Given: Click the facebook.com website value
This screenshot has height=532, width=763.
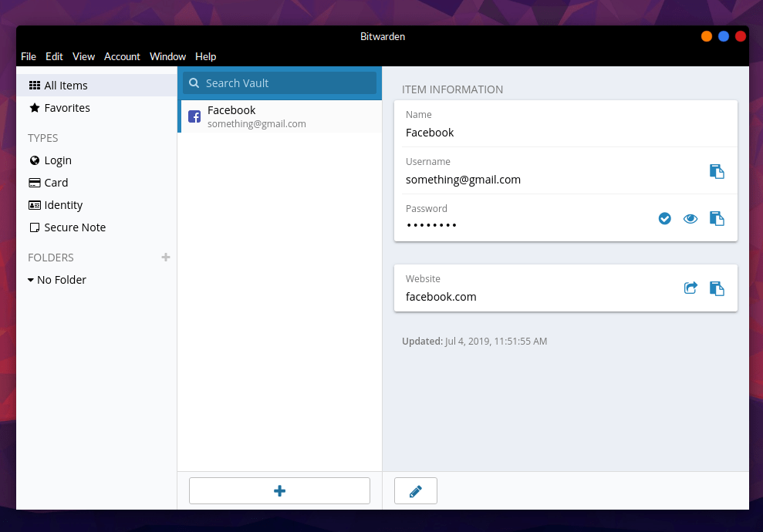Looking at the screenshot, I should click(441, 297).
